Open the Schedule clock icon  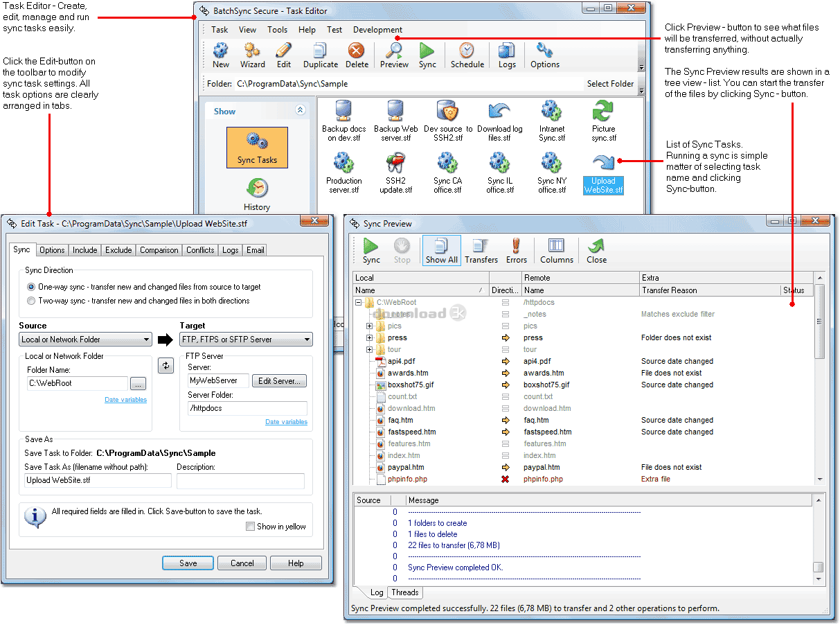tap(467, 55)
